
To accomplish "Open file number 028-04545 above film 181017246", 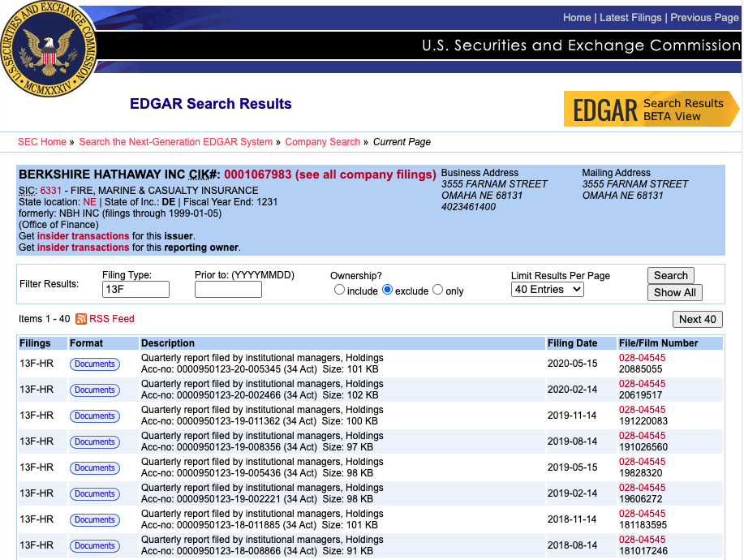I will [x=642, y=540].
